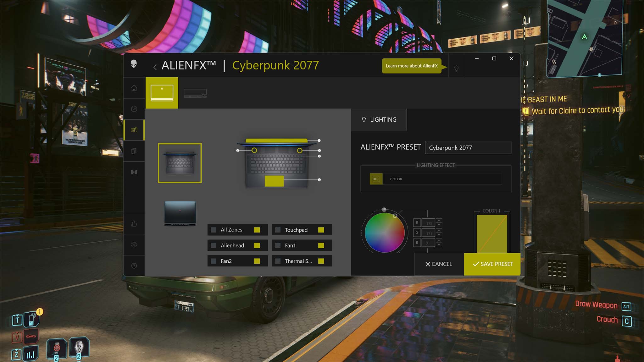
Task: Click the Alienware head logo
Action: click(x=134, y=64)
